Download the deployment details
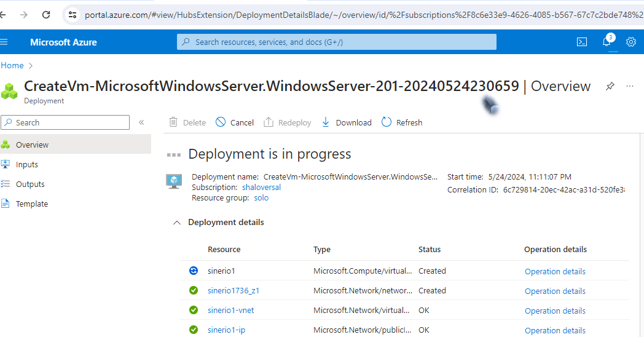Viewport: 644px width, 337px height. pyautogui.click(x=347, y=122)
